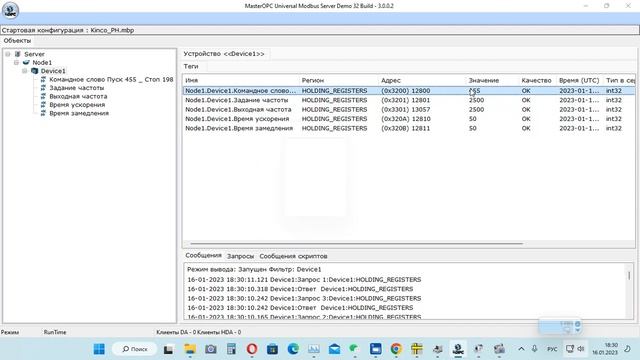
Task: Open Task View from the taskbar
Action: coord(168,349)
